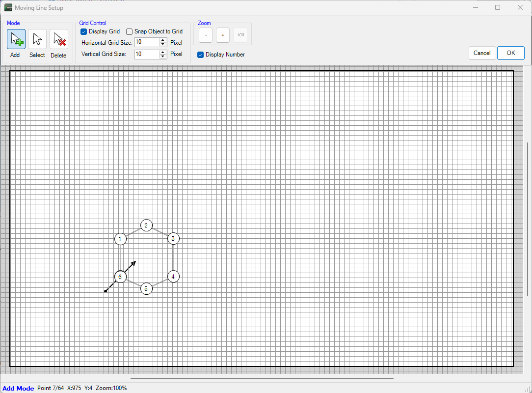The height and width of the screenshot is (393, 532).
Task: Click the direction arrow head near point 6
Action: coord(134,263)
